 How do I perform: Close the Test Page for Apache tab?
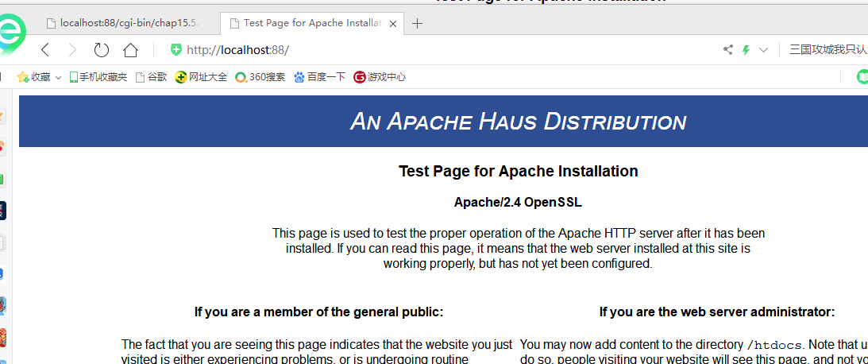[393, 24]
